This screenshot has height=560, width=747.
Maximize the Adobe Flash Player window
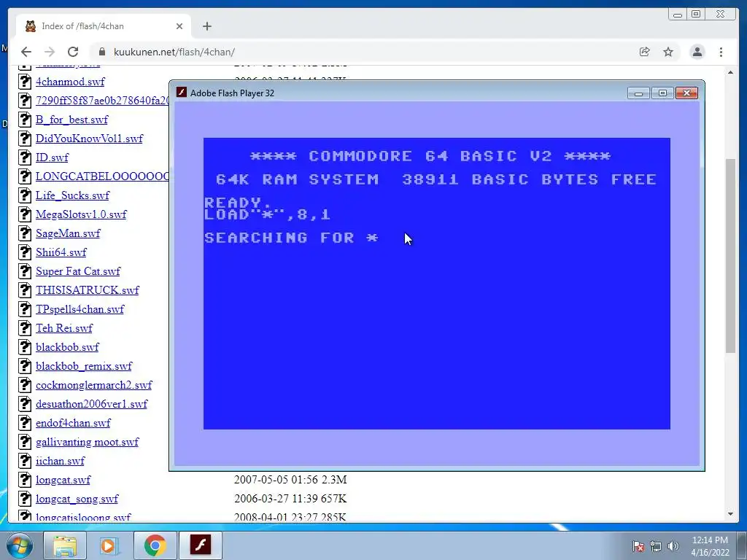(x=662, y=93)
